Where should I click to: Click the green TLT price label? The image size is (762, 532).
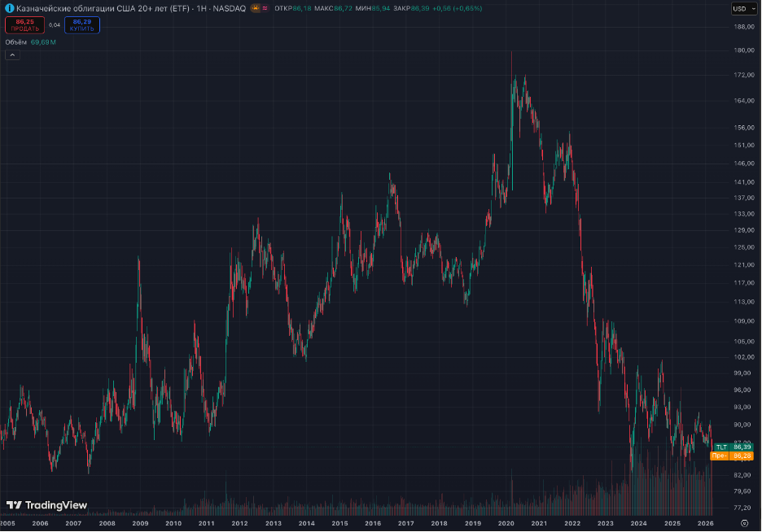point(734,447)
